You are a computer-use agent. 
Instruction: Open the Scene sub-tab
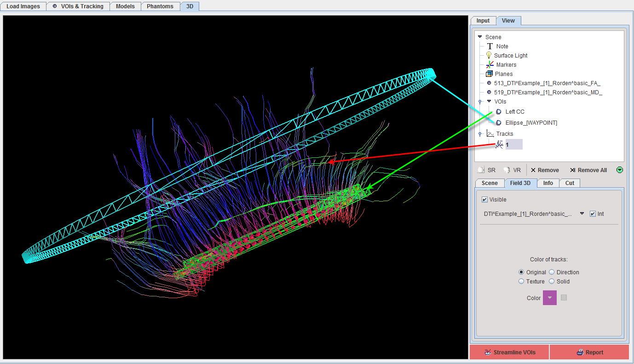point(490,183)
